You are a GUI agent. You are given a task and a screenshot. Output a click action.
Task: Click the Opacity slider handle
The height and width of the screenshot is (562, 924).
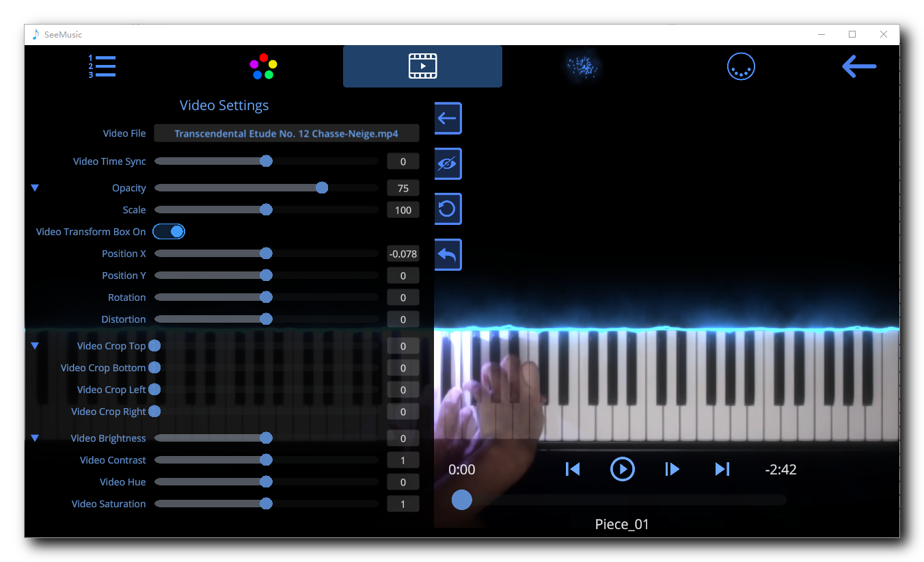coord(322,188)
